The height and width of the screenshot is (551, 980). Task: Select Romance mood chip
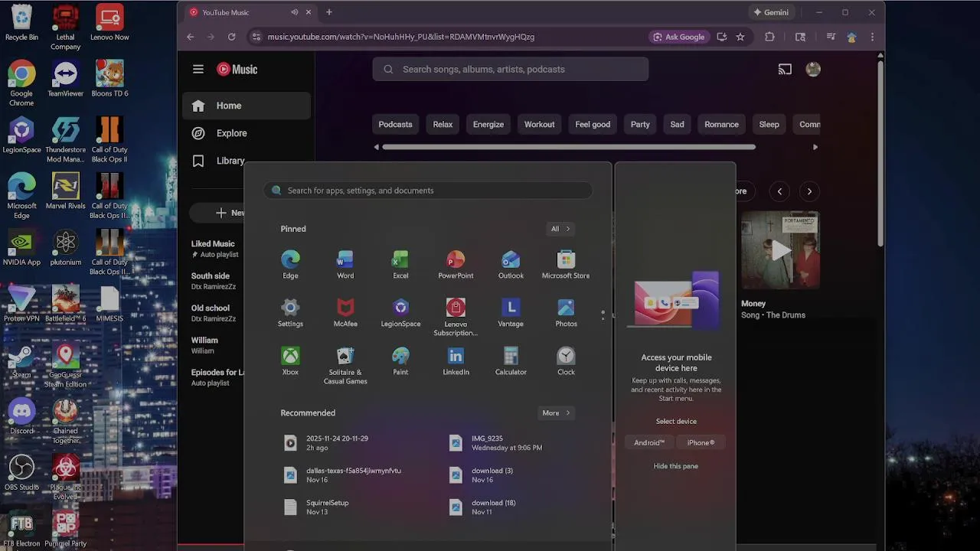click(x=721, y=125)
